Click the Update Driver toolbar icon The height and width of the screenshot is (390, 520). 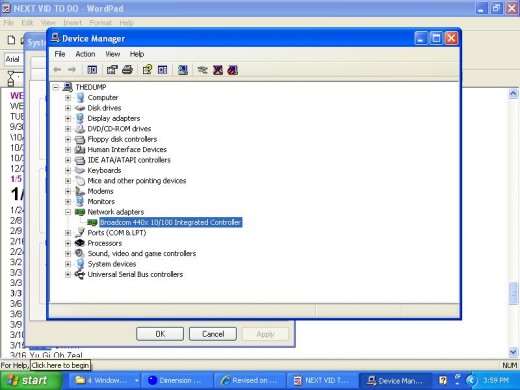point(202,70)
